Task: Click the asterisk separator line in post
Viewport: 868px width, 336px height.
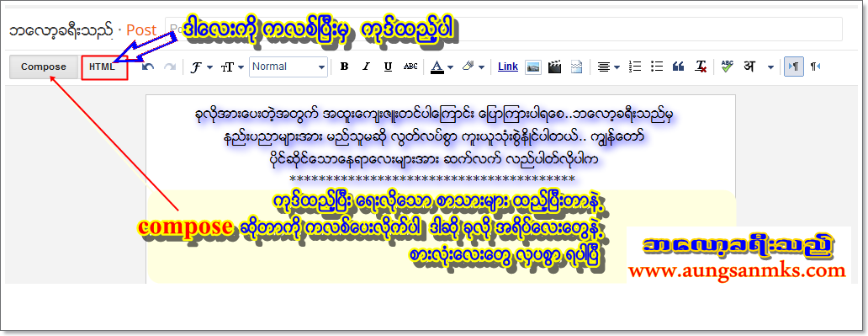Action: pos(432,179)
